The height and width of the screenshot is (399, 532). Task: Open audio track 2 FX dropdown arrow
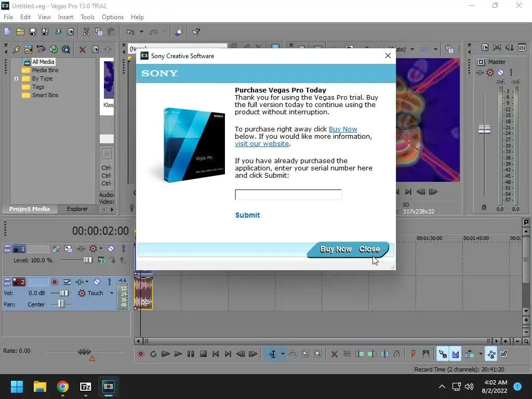87,282
